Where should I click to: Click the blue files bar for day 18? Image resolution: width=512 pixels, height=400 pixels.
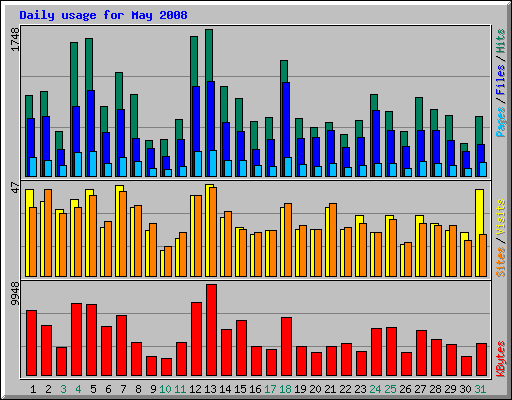pos(286,120)
